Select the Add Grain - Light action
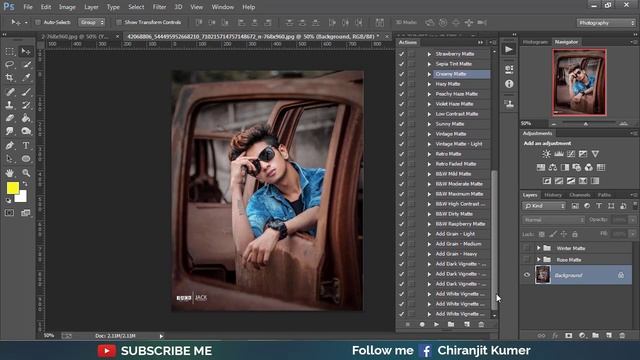Viewport: 640px width, 360px height. [x=455, y=234]
